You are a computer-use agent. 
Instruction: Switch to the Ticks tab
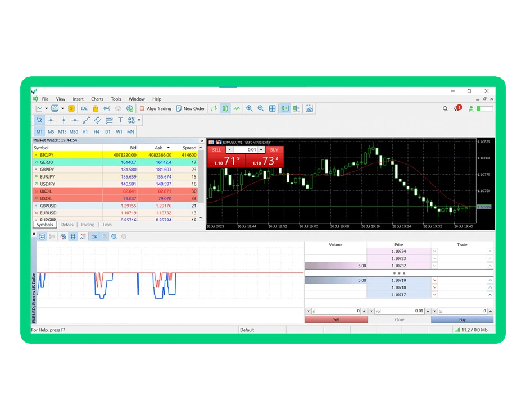(x=107, y=225)
